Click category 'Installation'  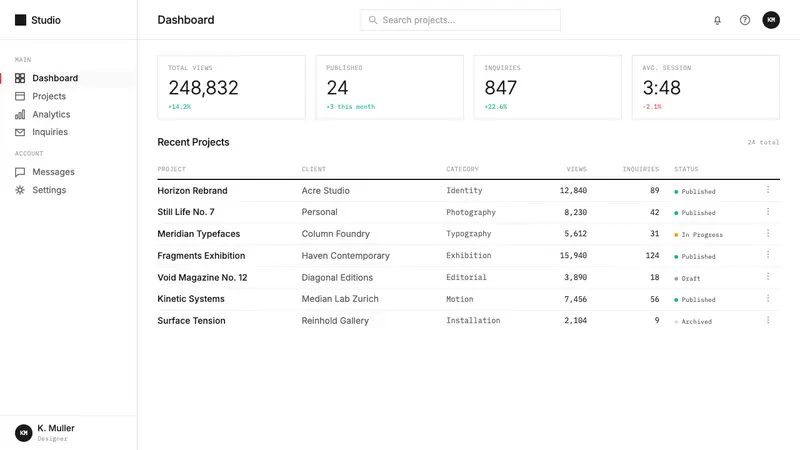click(x=473, y=320)
